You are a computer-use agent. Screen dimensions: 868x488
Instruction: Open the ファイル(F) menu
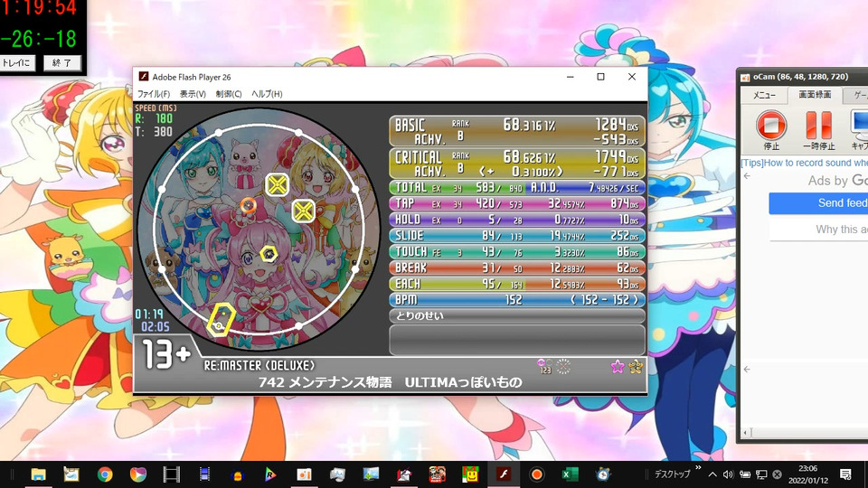coord(154,94)
